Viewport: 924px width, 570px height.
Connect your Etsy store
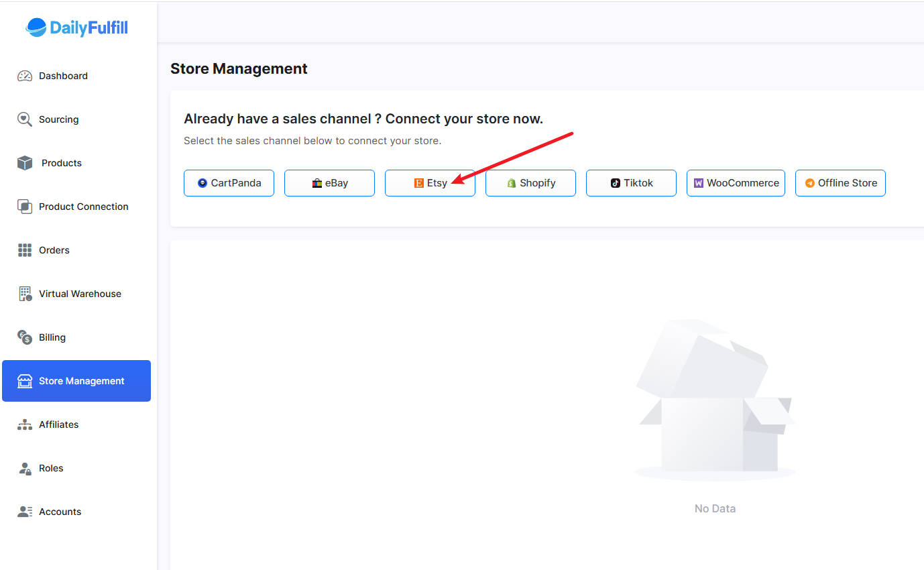[x=430, y=183]
